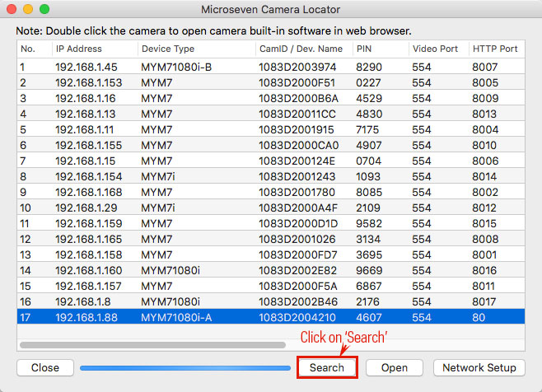The width and height of the screenshot is (542, 392).
Task: Select camera number 8 MYM7i
Action: pyautogui.click(x=271, y=176)
